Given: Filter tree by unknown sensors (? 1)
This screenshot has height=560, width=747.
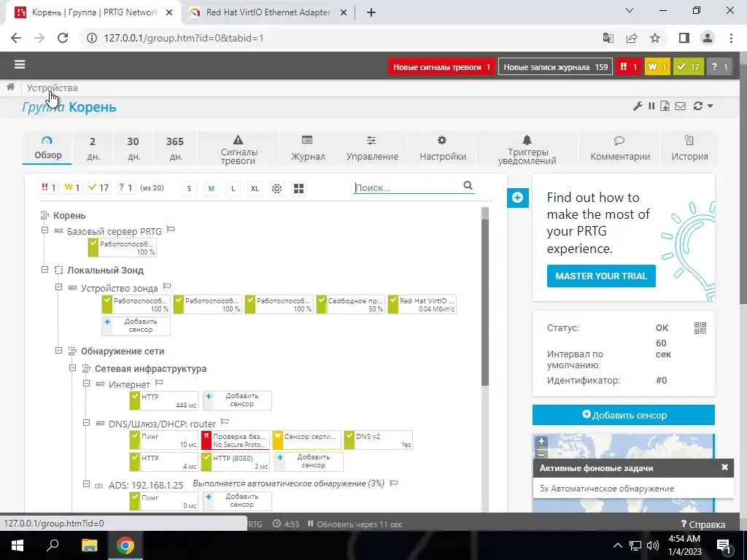Looking at the screenshot, I should pos(125,187).
